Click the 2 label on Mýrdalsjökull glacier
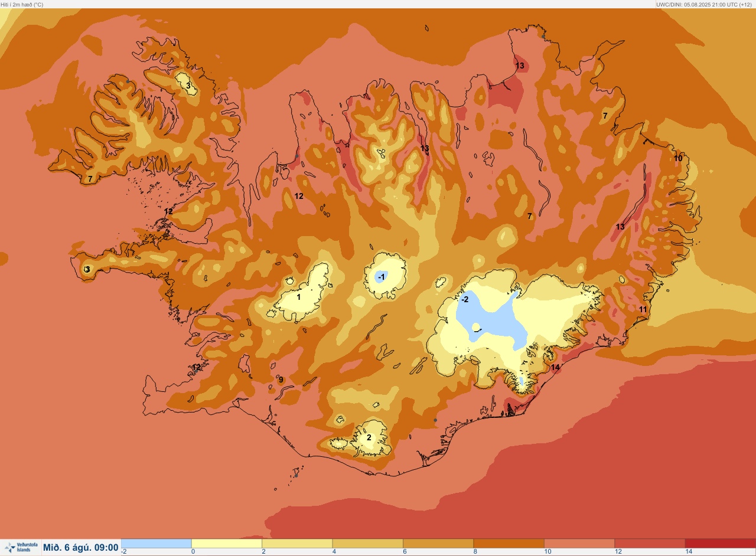This screenshot has height=556, width=756. click(x=369, y=437)
